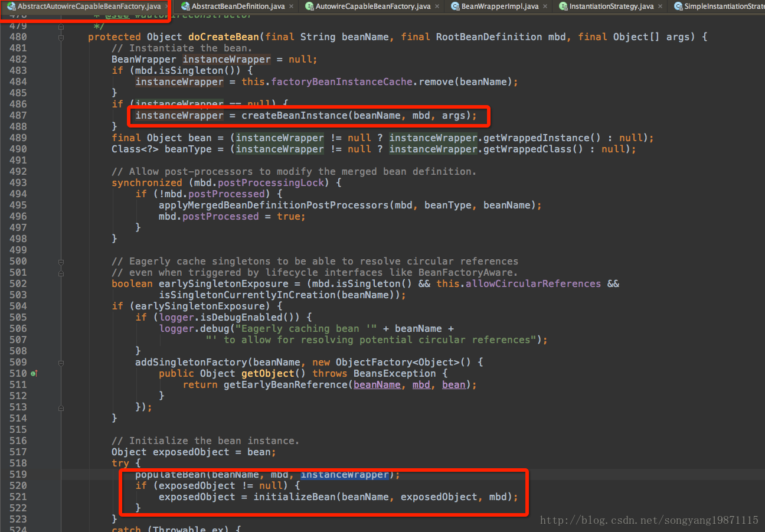Viewport: 765px width, 532px height.
Task: Click the synchronized keyword on line 493
Action: coord(147,182)
